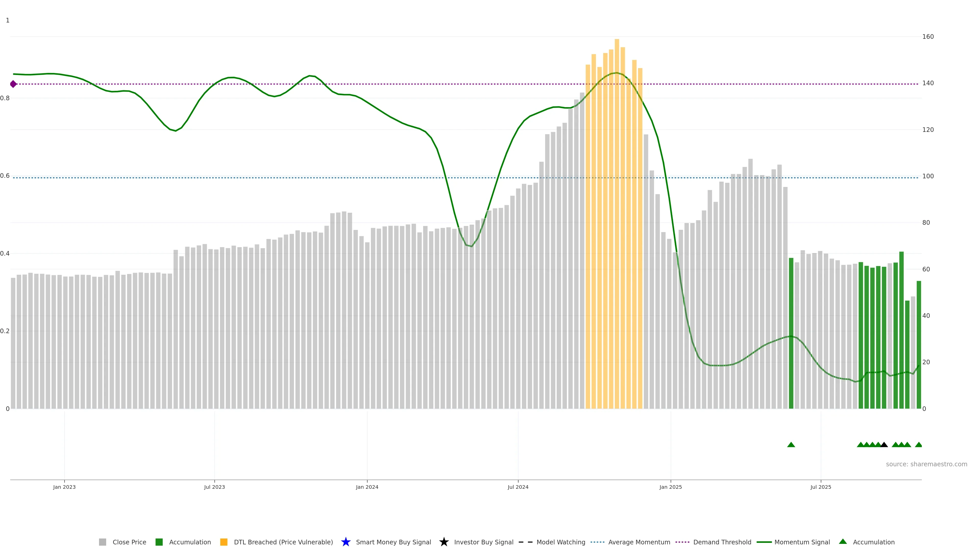Click the Jul 2025 axis tick label
980x551 pixels.
coord(820,487)
